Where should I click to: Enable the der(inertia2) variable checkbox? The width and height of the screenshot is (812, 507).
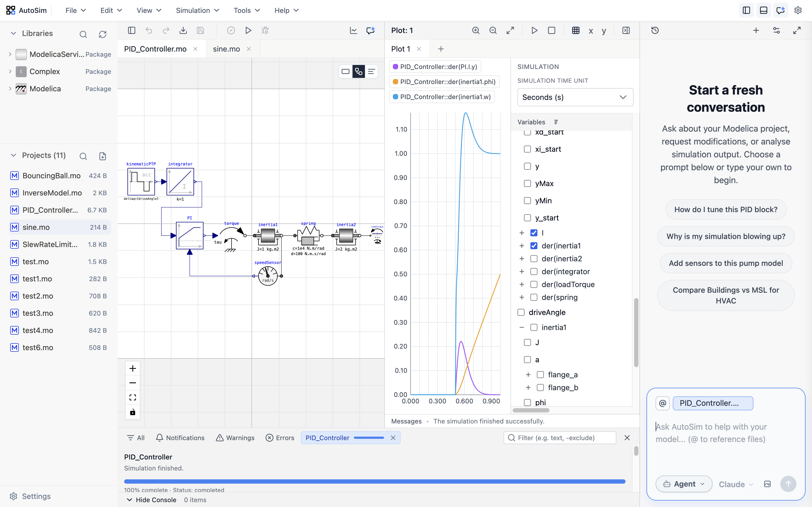pyautogui.click(x=534, y=259)
